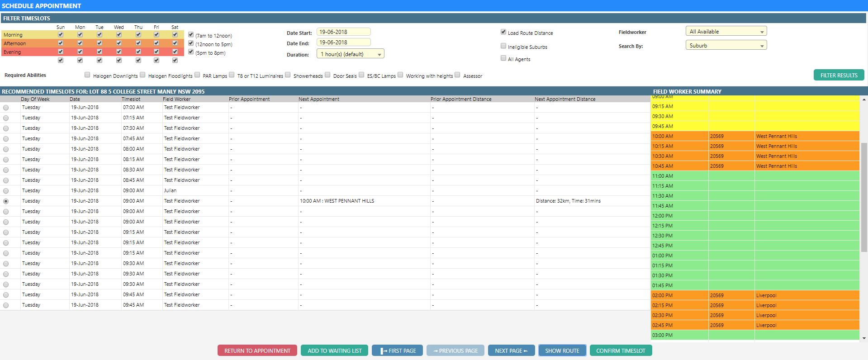Click the Date End field

(x=343, y=43)
